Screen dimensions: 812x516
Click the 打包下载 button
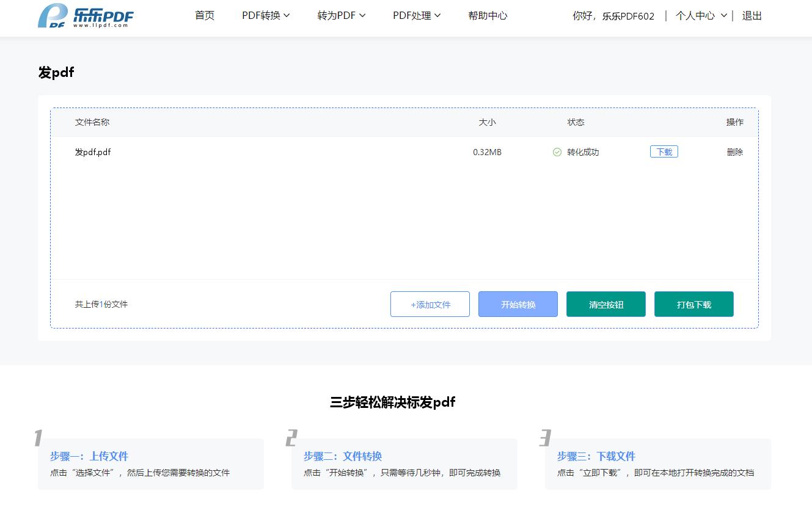(x=694, y=304)
